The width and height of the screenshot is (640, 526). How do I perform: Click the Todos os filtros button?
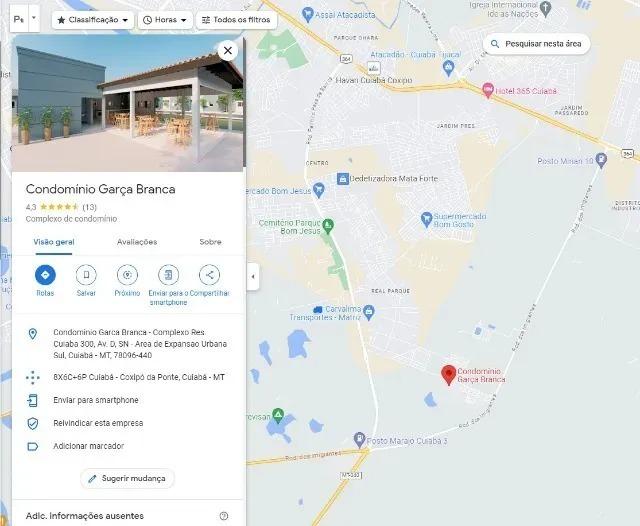coord(236,20)
